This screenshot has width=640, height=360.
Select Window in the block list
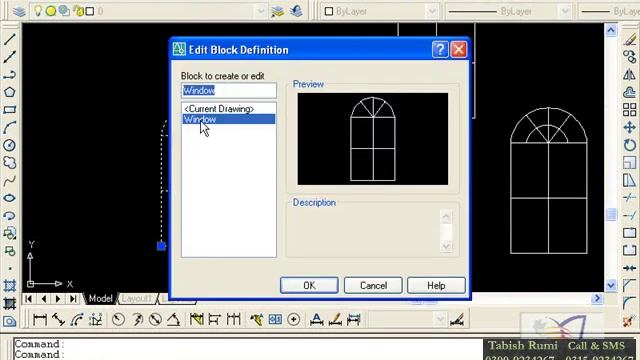coord(228,119)
